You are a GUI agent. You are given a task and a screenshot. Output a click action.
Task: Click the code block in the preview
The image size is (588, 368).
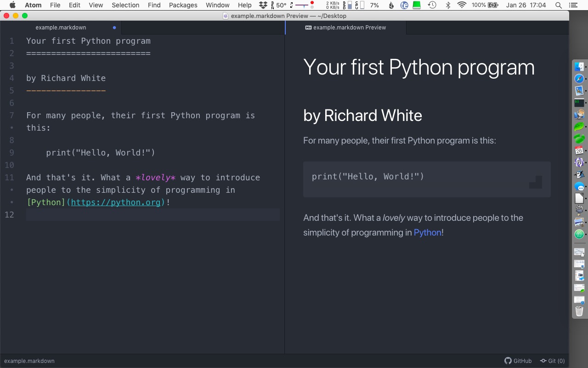(427, 179)
